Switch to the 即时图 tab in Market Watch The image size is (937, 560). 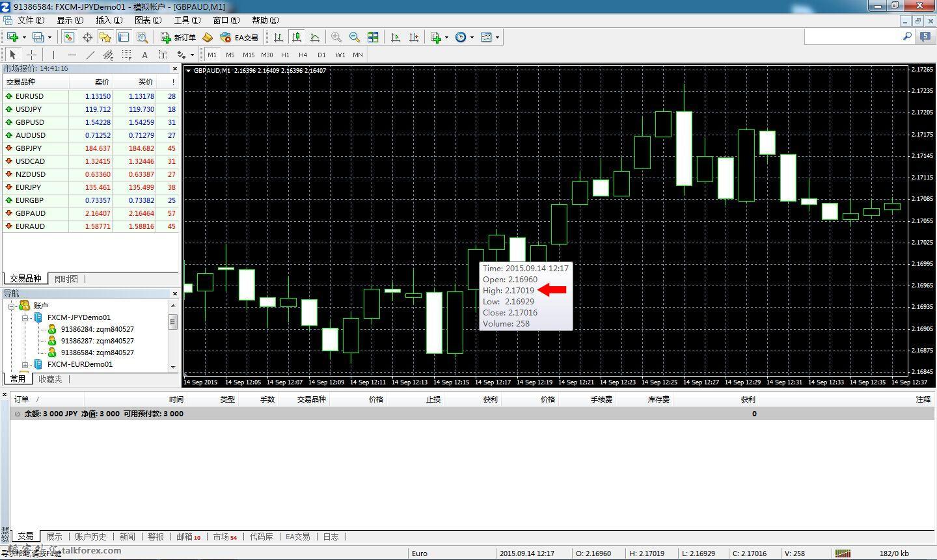66,278
